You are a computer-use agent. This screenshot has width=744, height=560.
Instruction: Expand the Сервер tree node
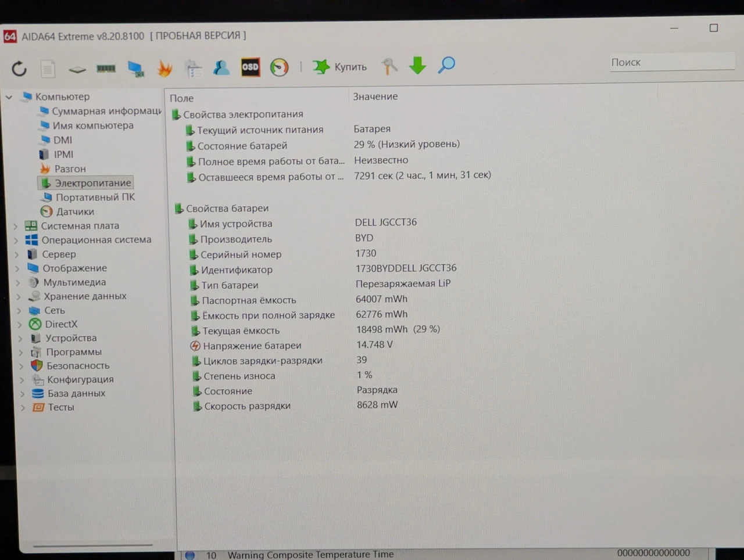17,254
